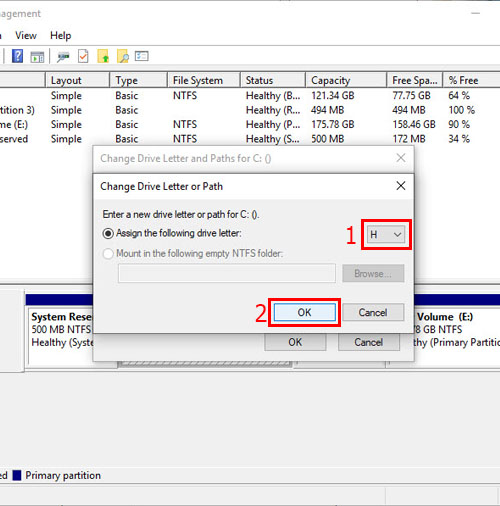Close the Change Drive Letter and Paths dialog

401,158
